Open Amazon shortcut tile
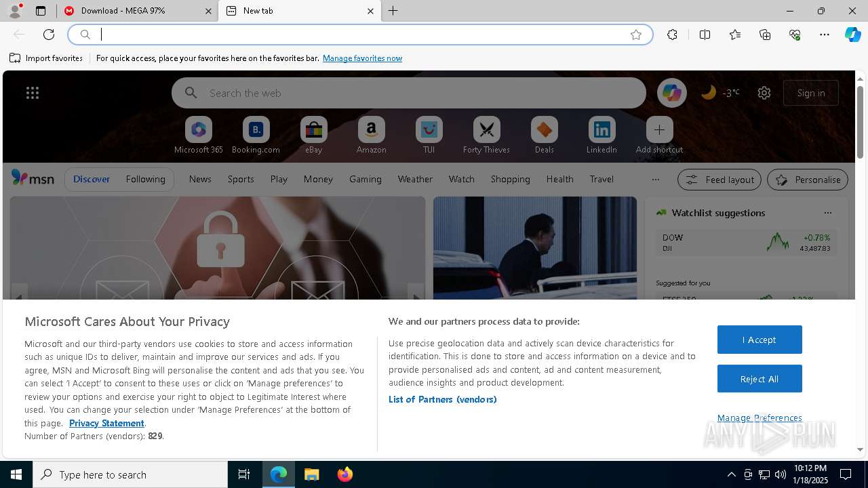Screen dimensions: 868x488 point(371,135)
